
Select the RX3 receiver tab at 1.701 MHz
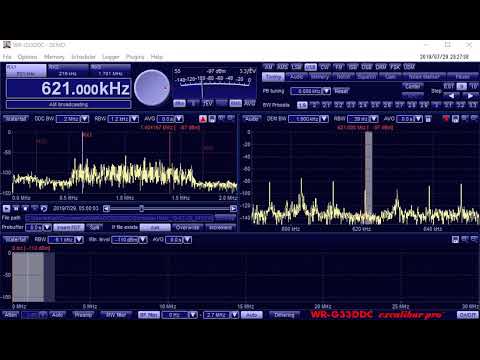pyautogui.click(x=110, y=71)
